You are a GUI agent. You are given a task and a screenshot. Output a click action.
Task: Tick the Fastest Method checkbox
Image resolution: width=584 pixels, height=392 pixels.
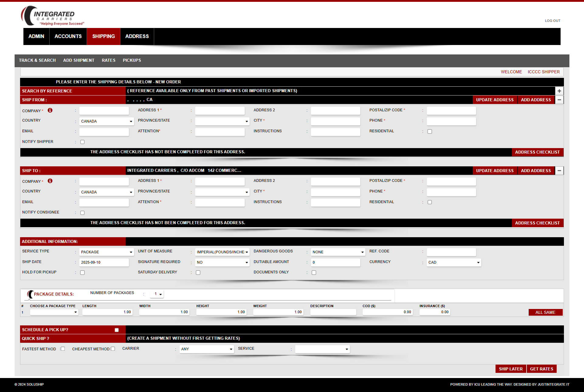[63, 349]
